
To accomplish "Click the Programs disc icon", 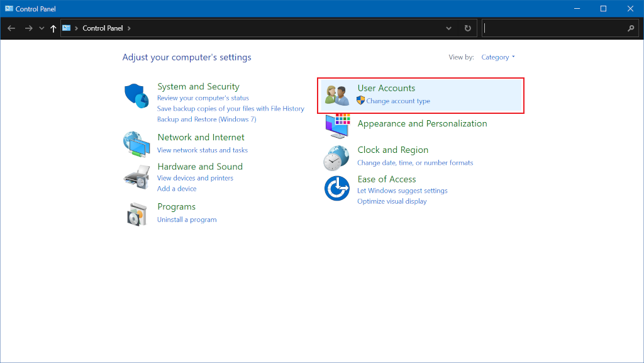I will point(136,214).
